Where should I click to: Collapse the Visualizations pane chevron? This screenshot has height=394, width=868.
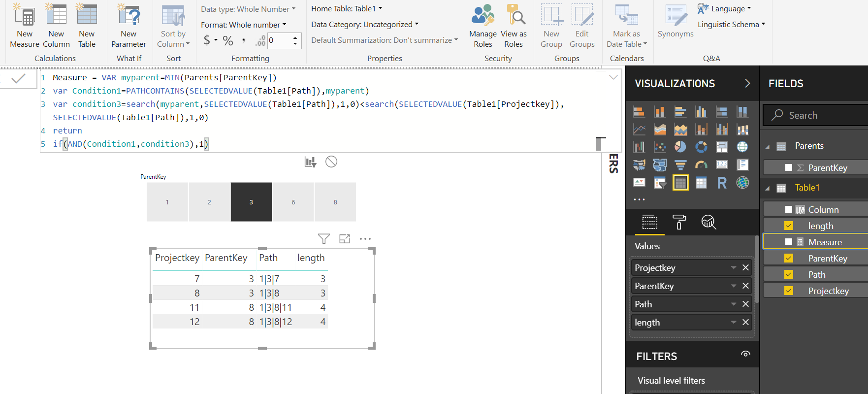point(747,83)
